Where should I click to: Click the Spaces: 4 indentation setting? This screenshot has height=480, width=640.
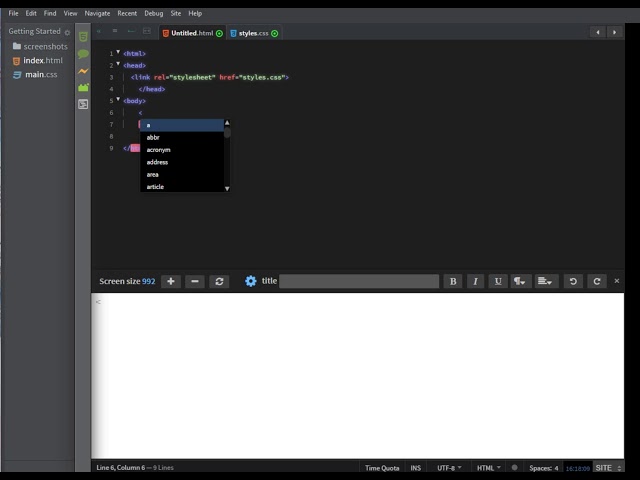point(544,468)
